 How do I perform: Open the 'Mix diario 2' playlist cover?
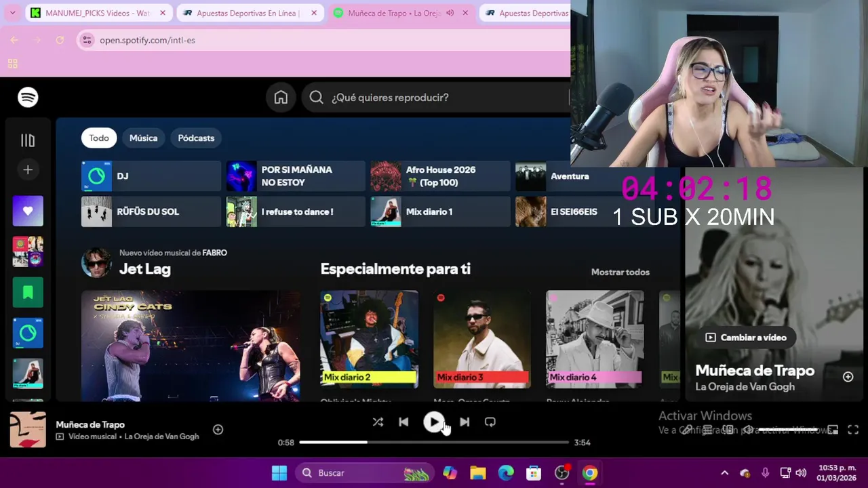[369, 340]
